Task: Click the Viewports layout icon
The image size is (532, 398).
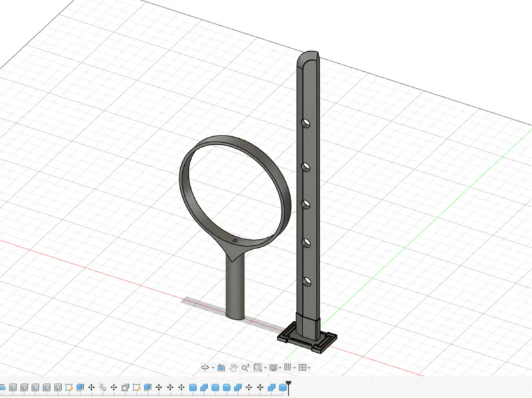Action: click(x=303, y=367)
